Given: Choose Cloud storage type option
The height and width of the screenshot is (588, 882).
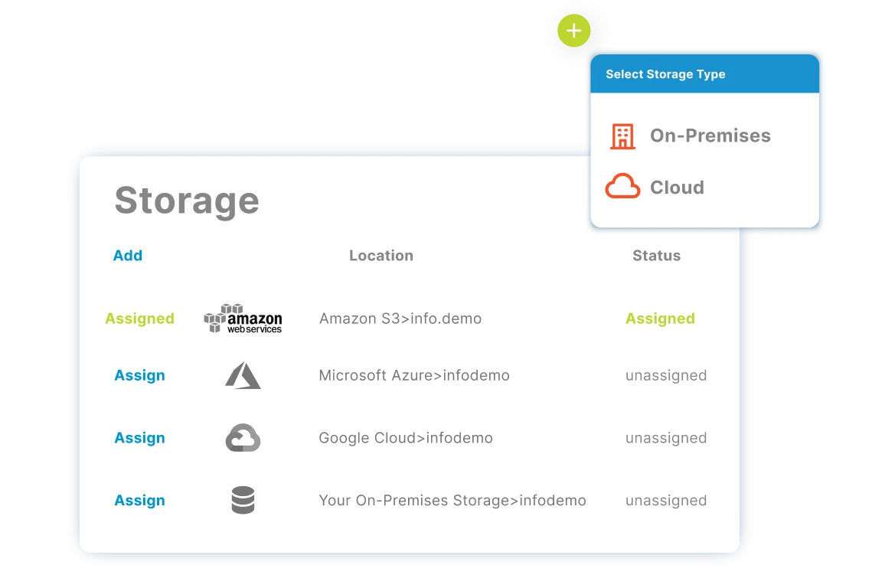Looking at the screenshot, I should point(677,188).
